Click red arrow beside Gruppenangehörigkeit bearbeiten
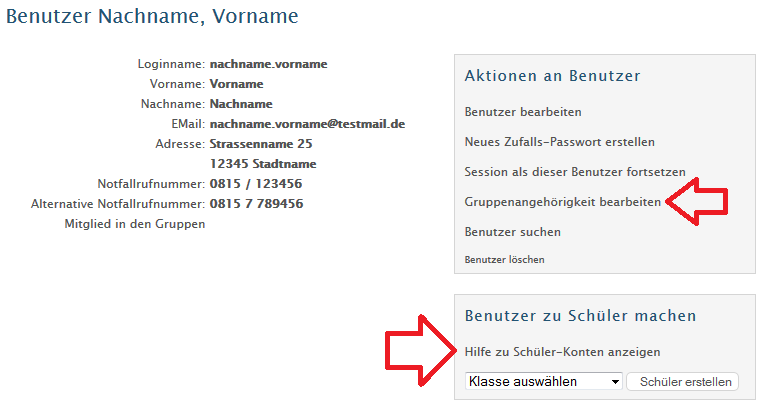 point(698,201)
